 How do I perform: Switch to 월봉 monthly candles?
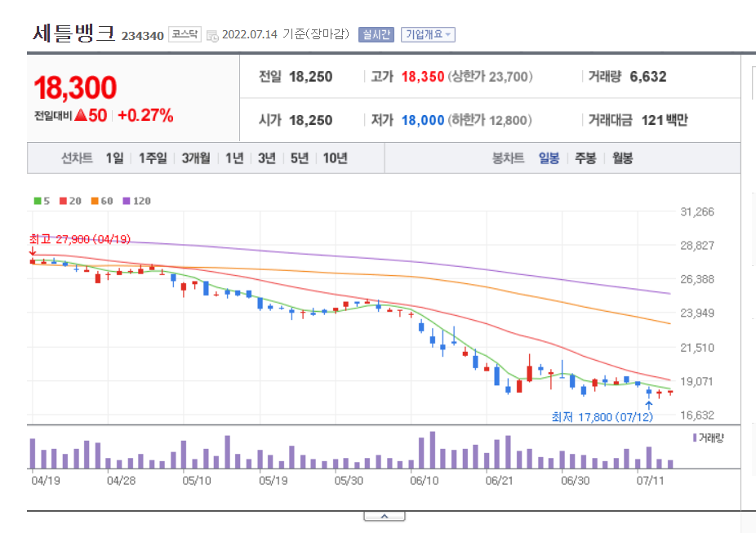622,158
